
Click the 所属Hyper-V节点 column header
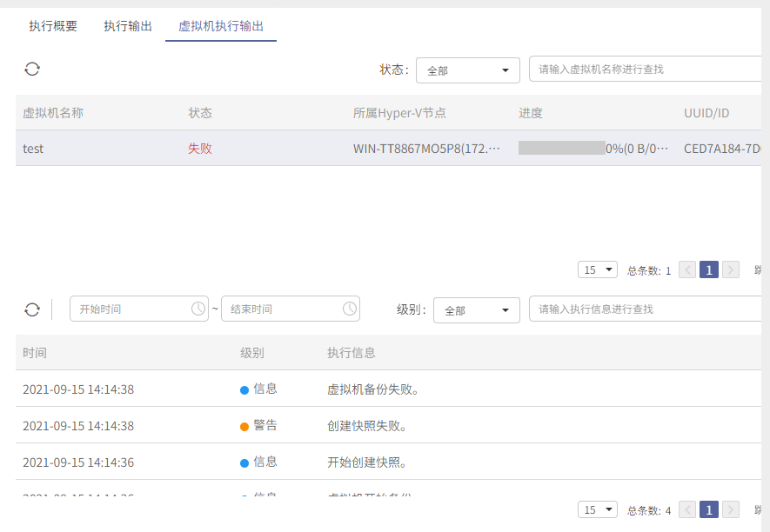(x=399, y=113)
